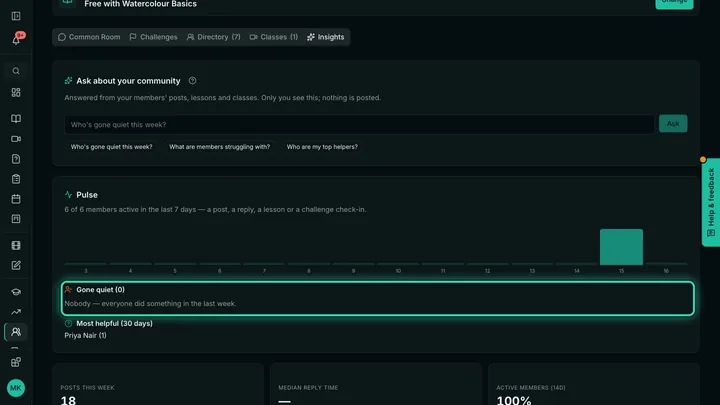The height and width of the screenshot is (405, 720).
Task: Click the help circle next to Ask about your community
Action: coord(192,81)
